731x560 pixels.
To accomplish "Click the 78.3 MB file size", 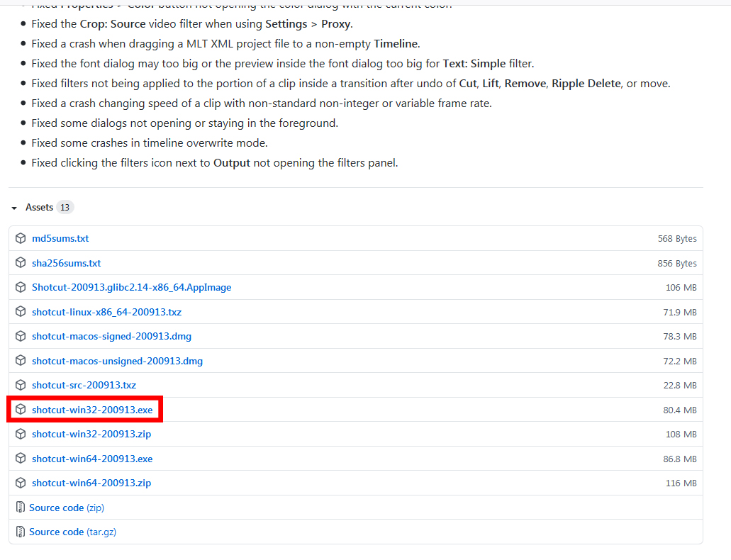I will [680, 337].
